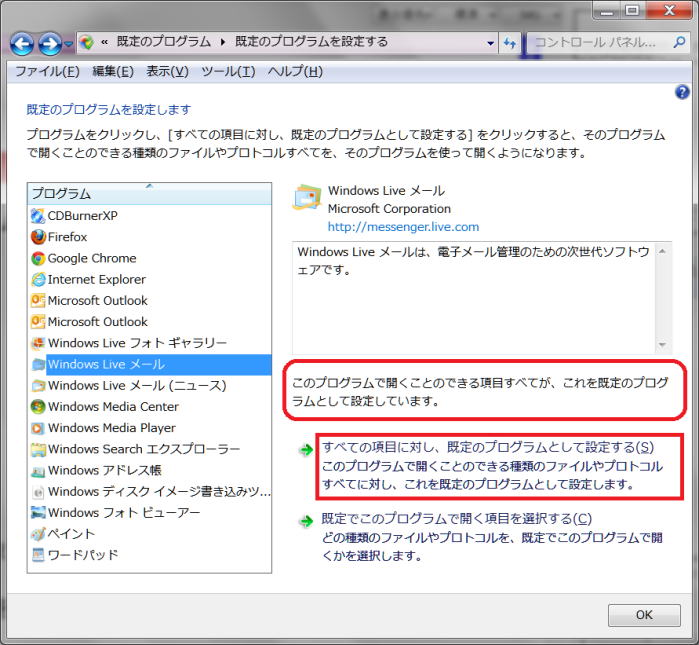Click the Windows Live フォト ギャラリー icon
Viewport: 699px width, 645px height.
38,343
